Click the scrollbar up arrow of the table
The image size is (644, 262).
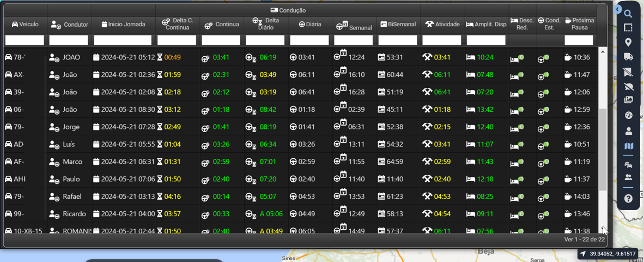coord(603,51)
